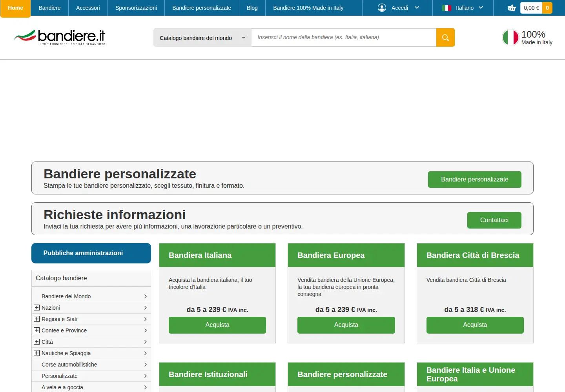Screen dimensions: 565x392
Task: Open the Accessori menu item
Action: (88, 8)
